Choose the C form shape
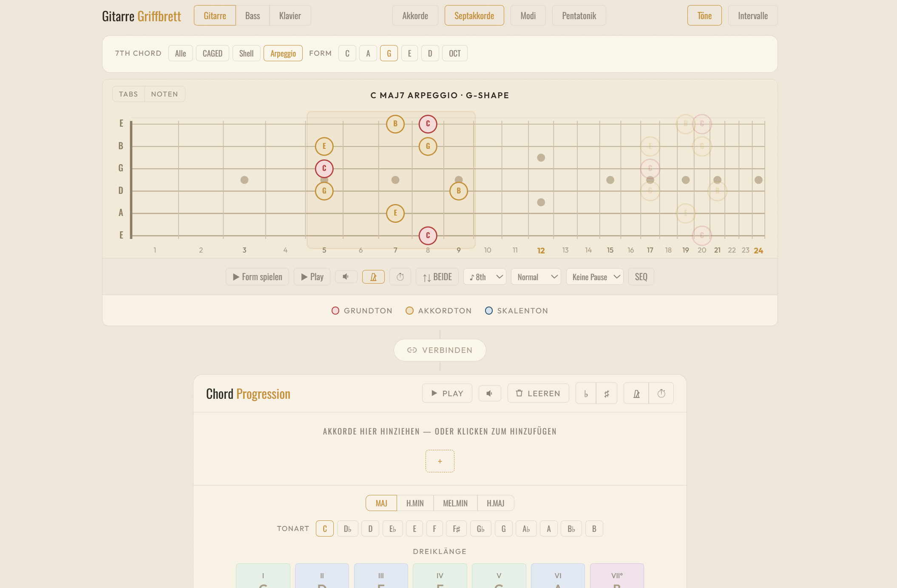Viewport: 897px width, 588px height. point(347,53)
